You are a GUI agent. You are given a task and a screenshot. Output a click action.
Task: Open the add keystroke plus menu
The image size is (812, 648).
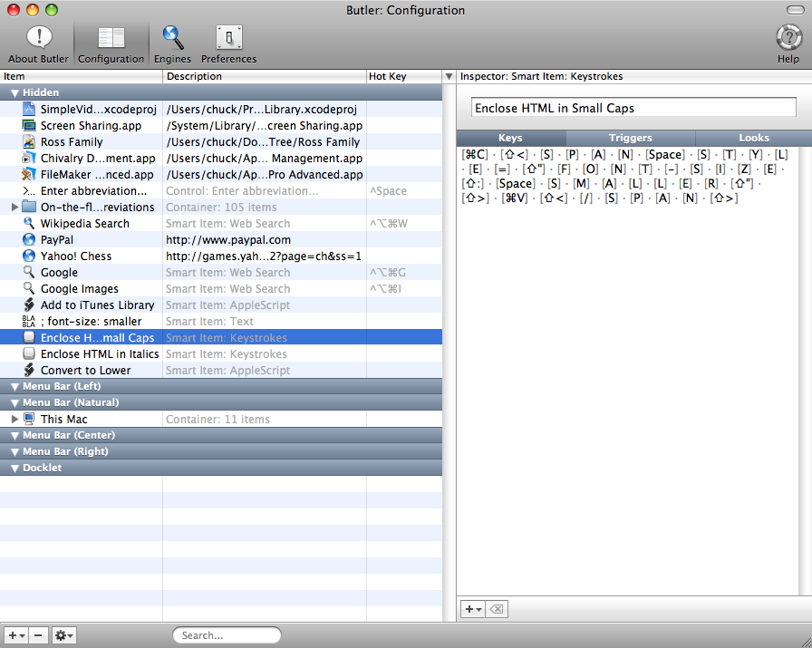(473, 609)
